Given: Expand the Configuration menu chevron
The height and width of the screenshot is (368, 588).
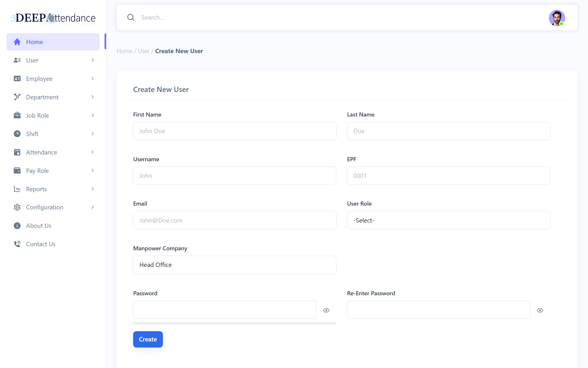Looking at the screenshot, I should click(92, 207).
